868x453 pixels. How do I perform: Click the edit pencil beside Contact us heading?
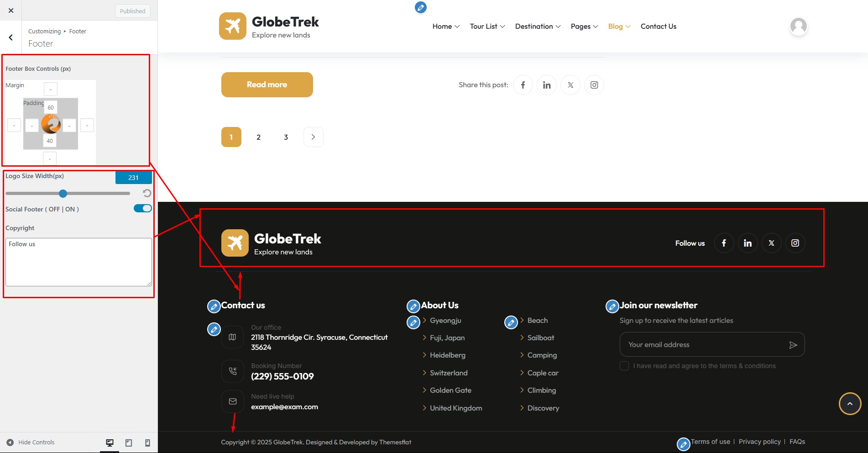click(214, 306)
